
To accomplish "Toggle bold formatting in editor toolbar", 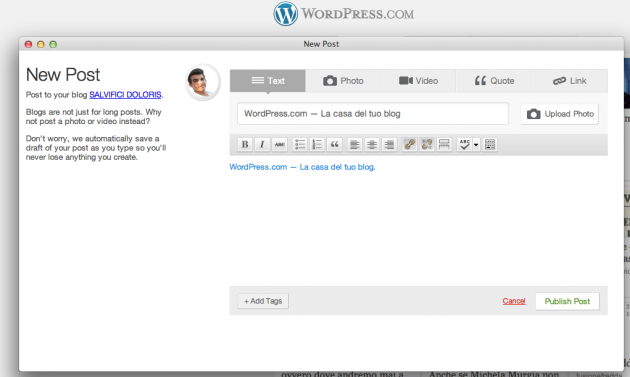I will (245, 144).
